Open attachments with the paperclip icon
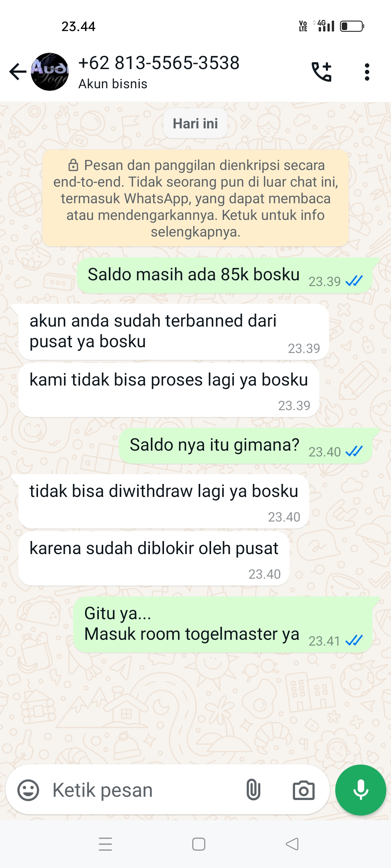 coord(253,790)
